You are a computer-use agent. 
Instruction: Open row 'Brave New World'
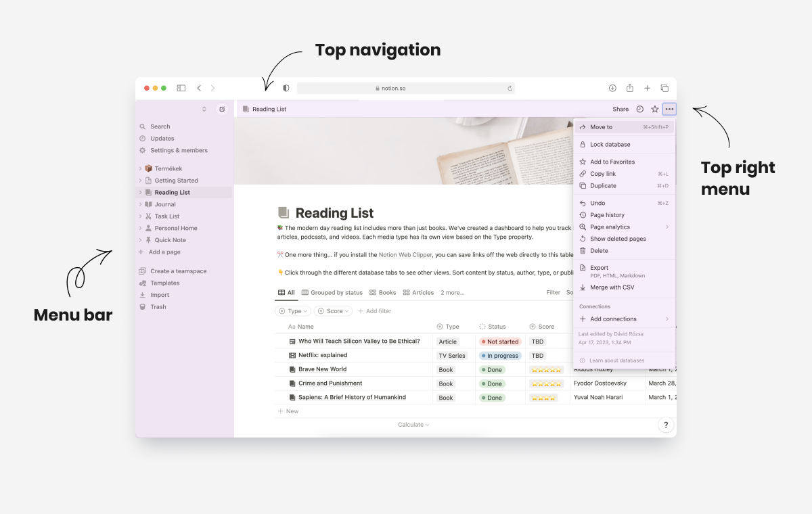tap(322, 369)
